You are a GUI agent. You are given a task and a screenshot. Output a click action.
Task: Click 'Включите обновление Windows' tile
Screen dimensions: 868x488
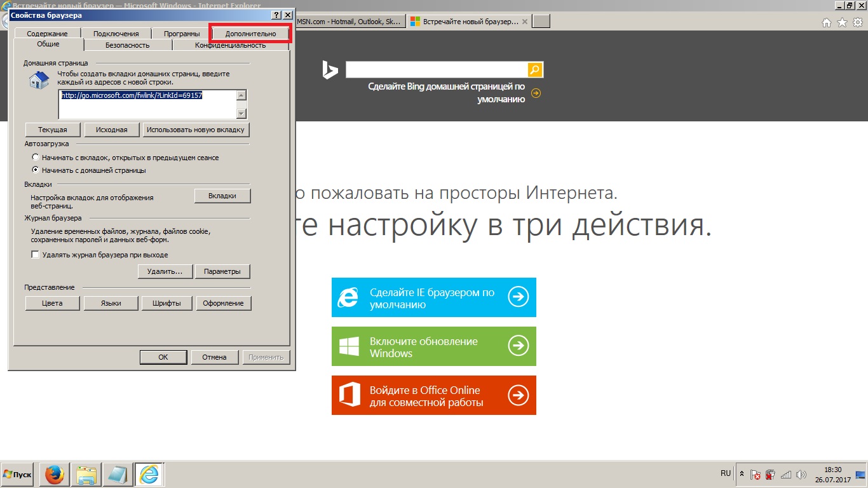[434, 346]
